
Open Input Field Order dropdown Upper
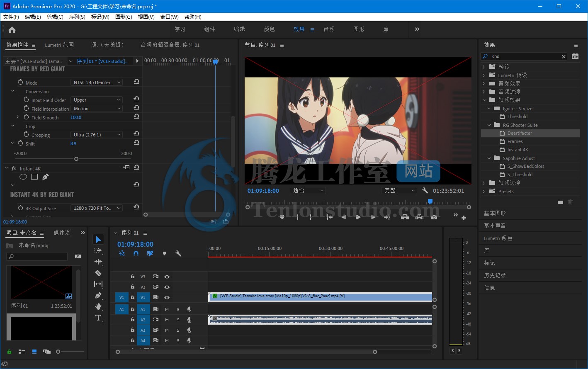pos(96,100)
